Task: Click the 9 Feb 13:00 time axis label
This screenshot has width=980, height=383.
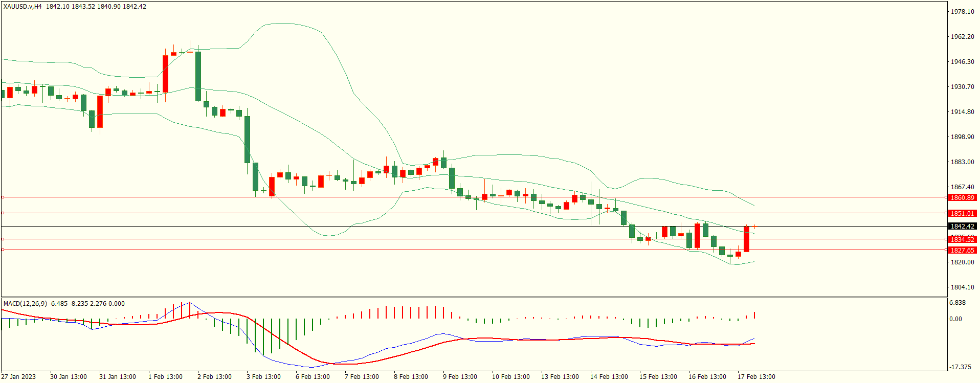Action: click(x=460, y=377)
